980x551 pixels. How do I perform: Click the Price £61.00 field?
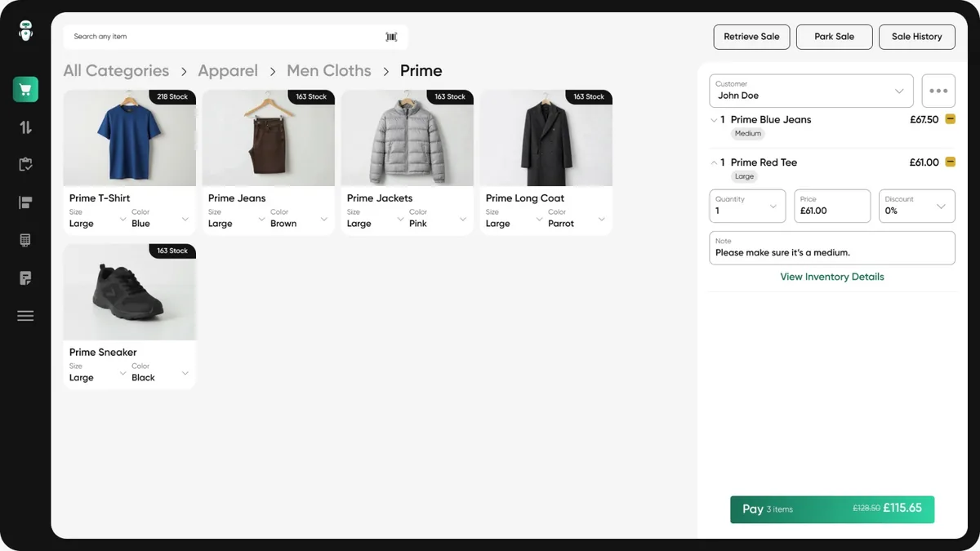tap(832, 206)
